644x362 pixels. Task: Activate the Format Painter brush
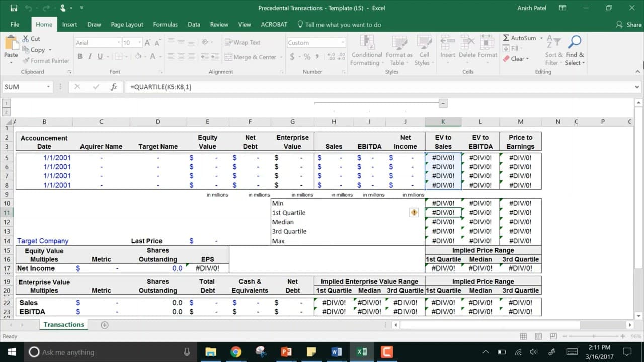pyautogui.click(x=46, y=61)
